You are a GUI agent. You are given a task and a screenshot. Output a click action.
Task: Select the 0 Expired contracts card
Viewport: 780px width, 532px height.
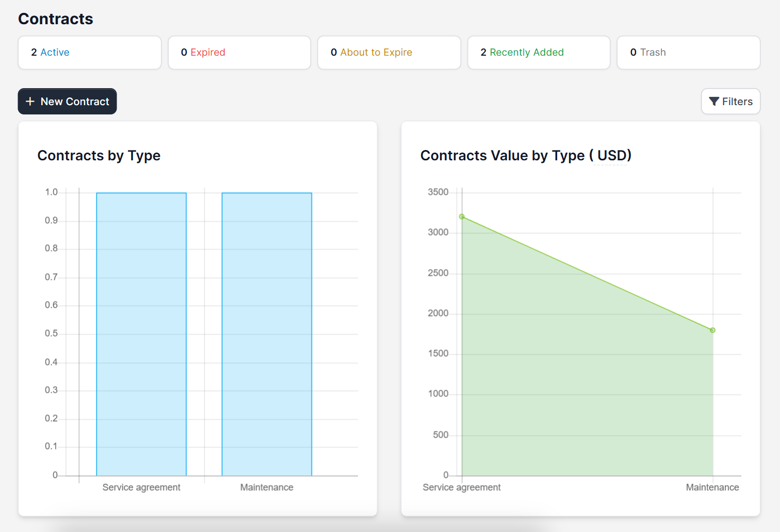pyautogui.click(x=239, y=53)
